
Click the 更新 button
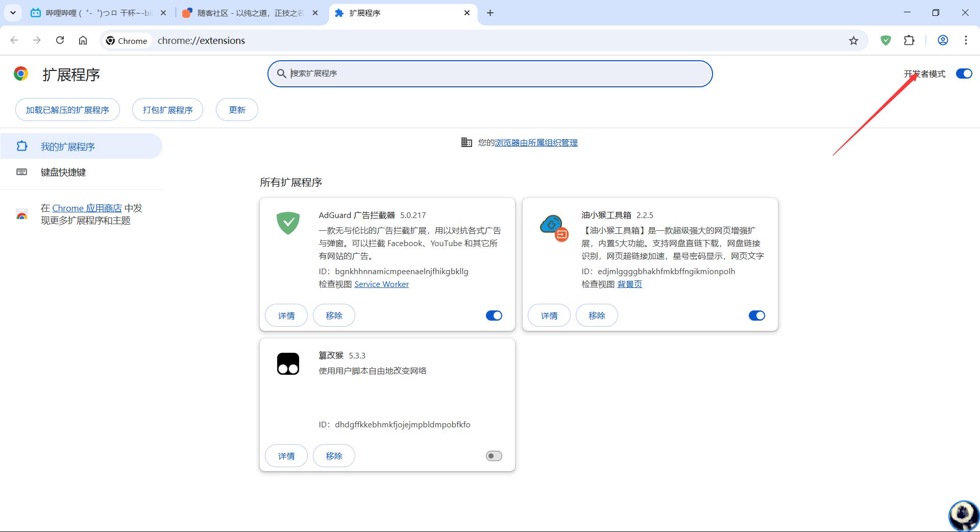tap(237, 110)
